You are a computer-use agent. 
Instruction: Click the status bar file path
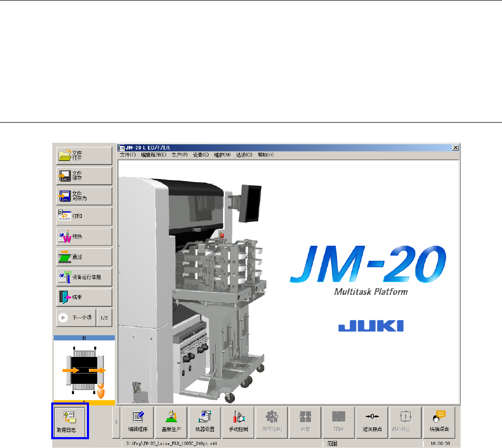(172, 443)
